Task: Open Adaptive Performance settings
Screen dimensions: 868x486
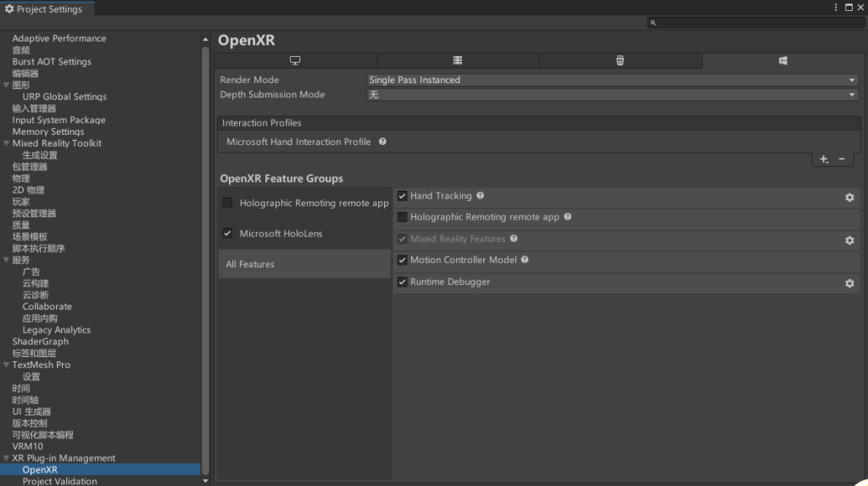Action: point(59,38)
